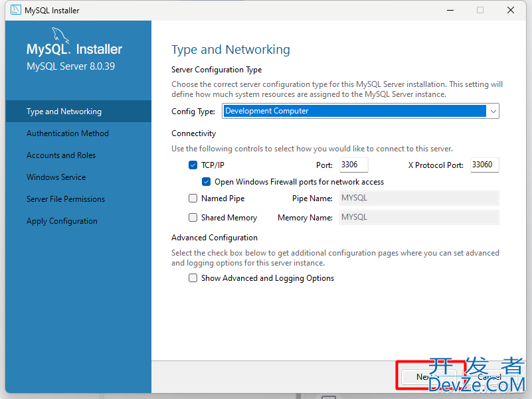Select the Development Computer combo box value

tap(354, 111)
